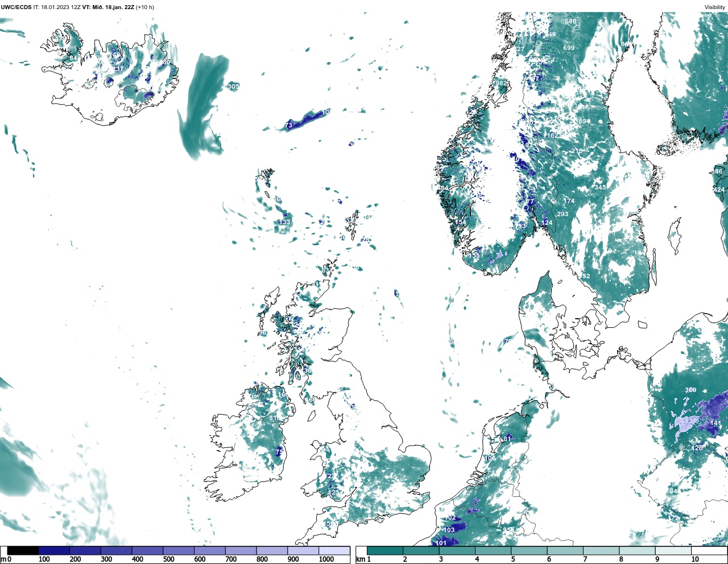Image resolution: width=728 pixels, height=564 pixels.
Task: Select the 8–9 km pale swatch
Action: (x=637, y=551)
